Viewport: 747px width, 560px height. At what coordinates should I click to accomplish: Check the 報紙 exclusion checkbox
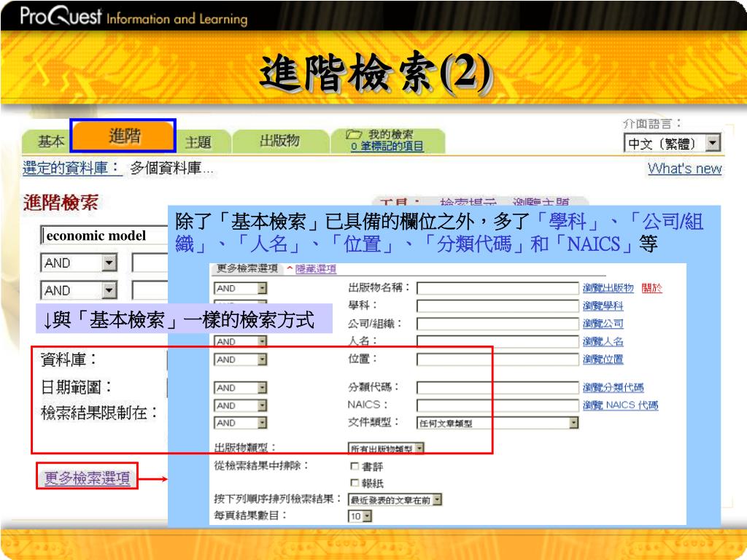[x=355, y=483]
